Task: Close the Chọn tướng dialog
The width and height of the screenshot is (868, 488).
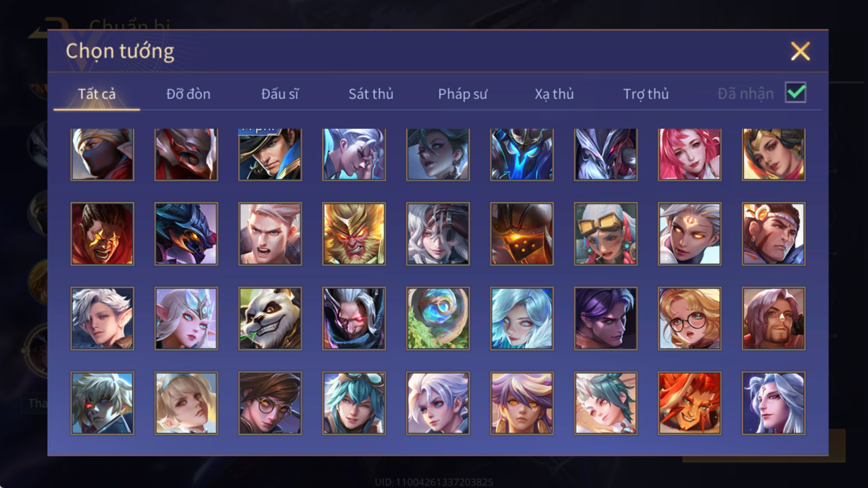Action: point(800,52)
